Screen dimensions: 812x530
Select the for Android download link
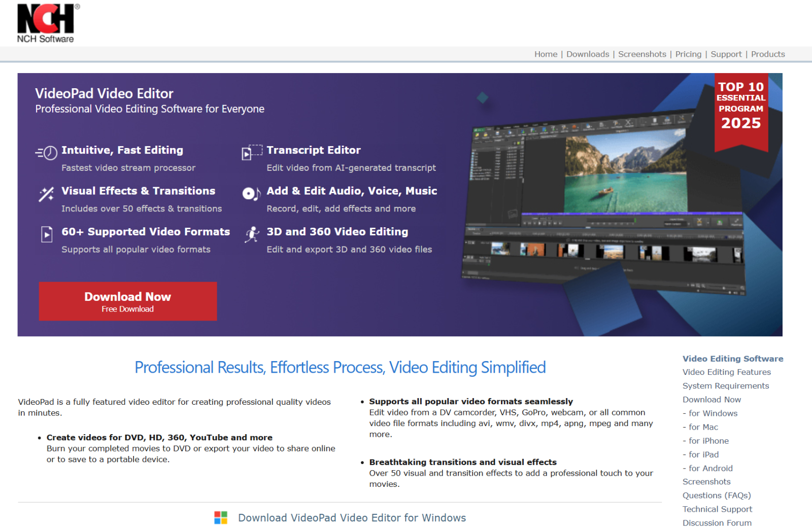pos(710,468)
